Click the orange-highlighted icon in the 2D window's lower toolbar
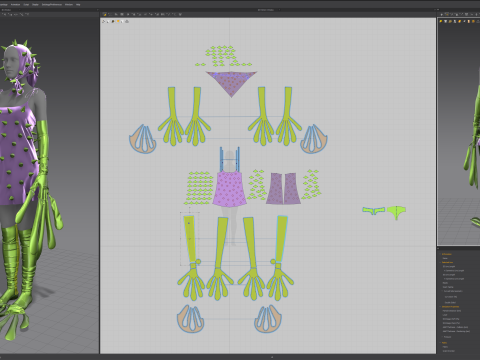 coord(118,21)
